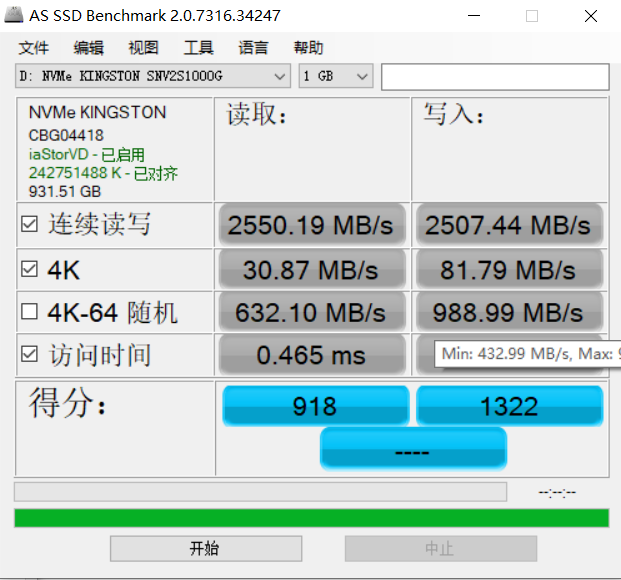Click the 242751488 K - 已对齐 alignment text

pyautogui.click(x=103, y=173)
